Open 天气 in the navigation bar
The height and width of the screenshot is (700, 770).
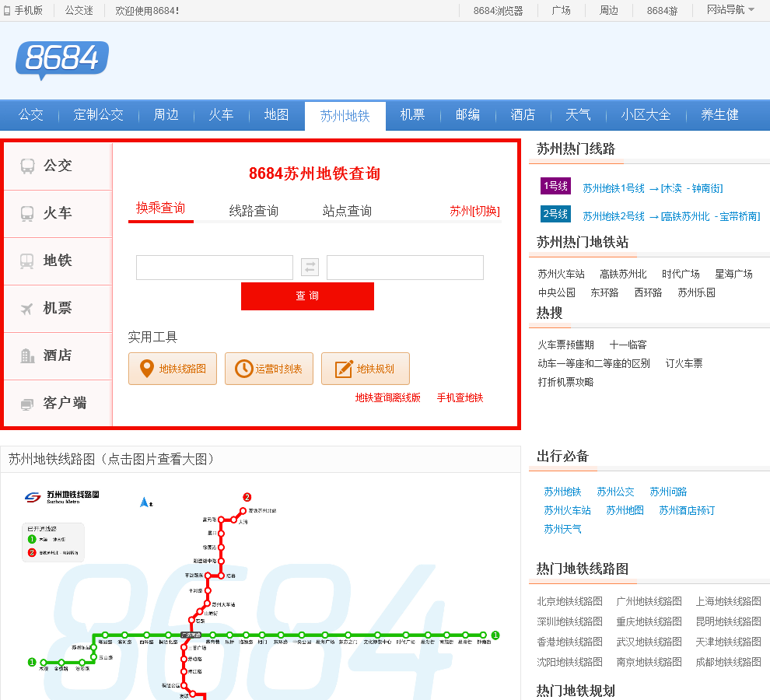coord(578,115)
